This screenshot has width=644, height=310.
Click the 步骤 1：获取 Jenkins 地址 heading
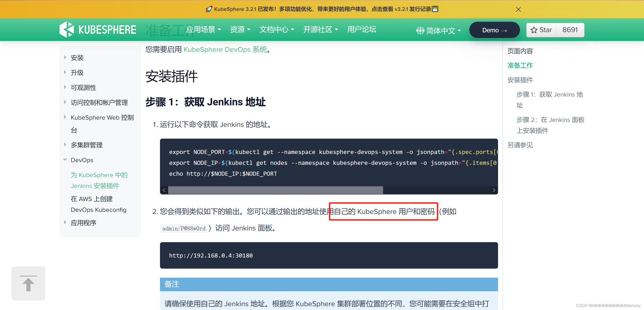click(x=205, y=102)
